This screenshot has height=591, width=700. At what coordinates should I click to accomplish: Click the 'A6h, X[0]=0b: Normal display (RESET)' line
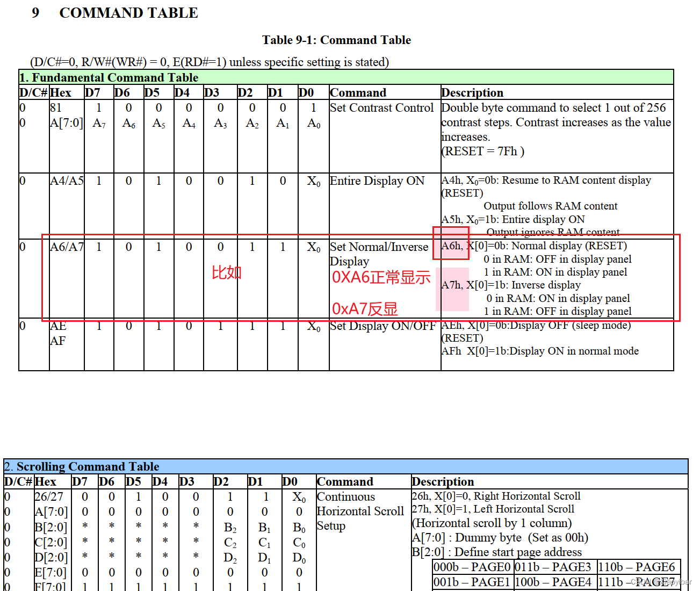click(535, 246)
